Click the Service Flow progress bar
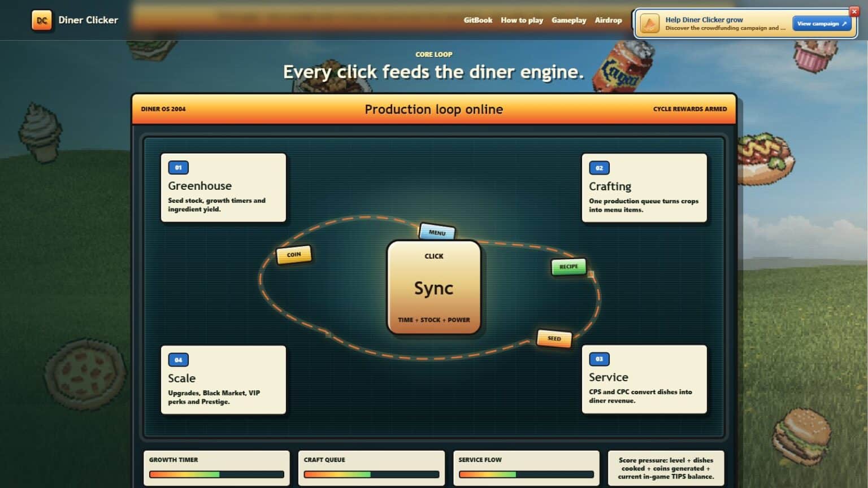This screenshot has height=488, width=868. pyautogui.click(x=526, y=474)
